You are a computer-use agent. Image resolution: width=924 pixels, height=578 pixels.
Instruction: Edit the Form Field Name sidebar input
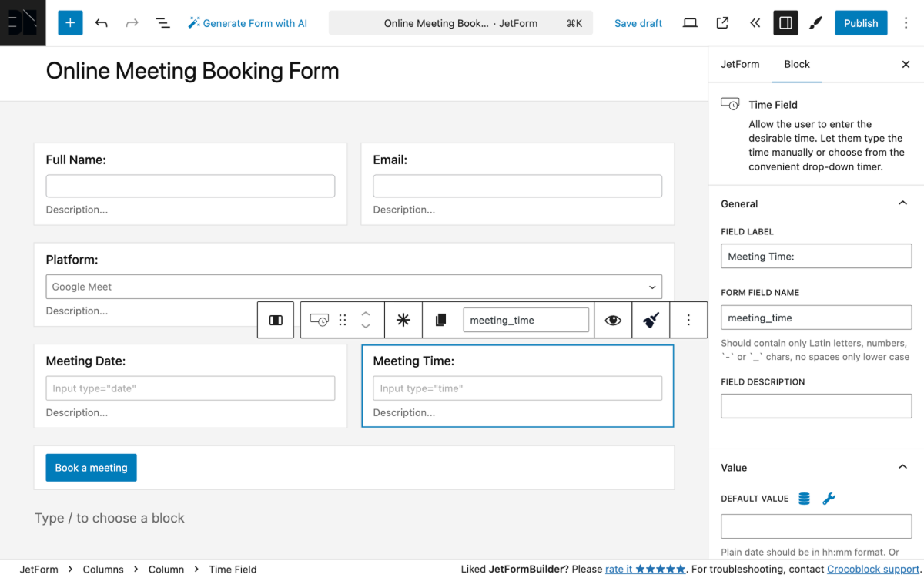(x=816, y=318)
